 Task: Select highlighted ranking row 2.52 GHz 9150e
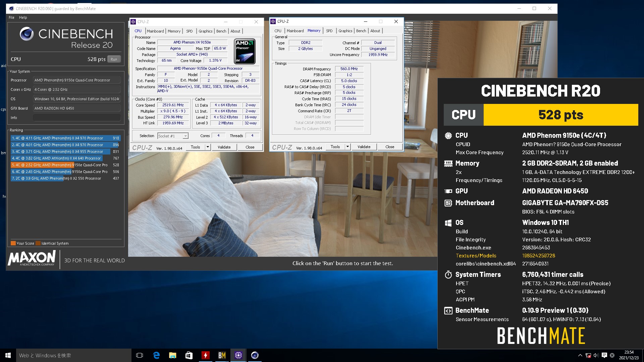coord(65,165)
